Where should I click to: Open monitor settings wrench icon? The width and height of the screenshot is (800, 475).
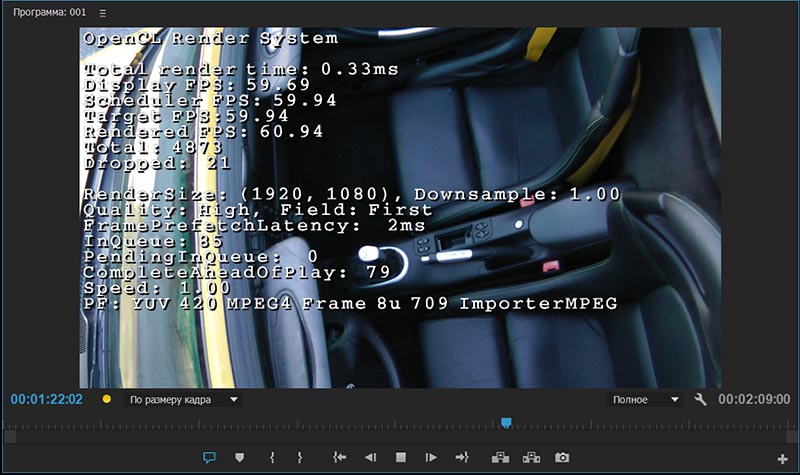(701, 399)
